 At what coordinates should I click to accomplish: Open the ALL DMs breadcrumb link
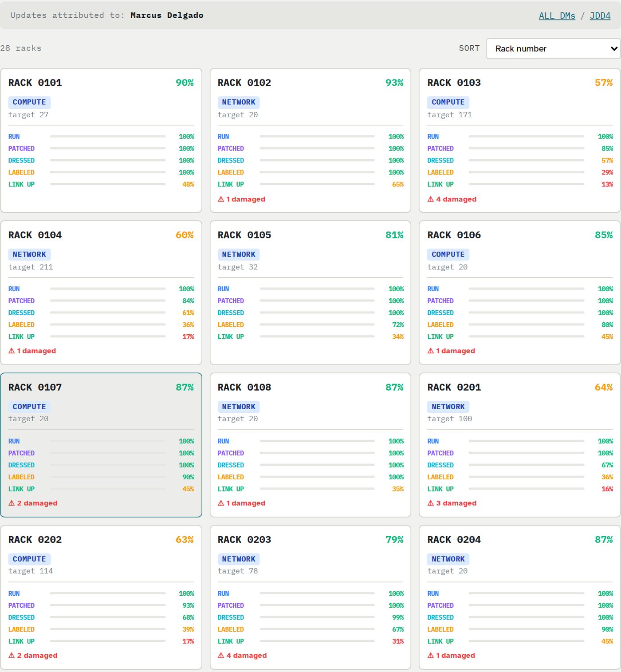[x=557, y=16]
